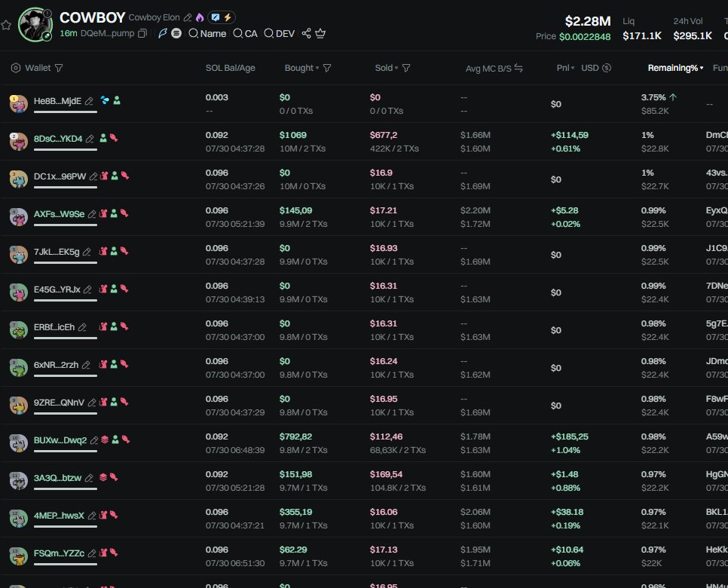Image resolution: width=728 pixels, height=588 pixels.
Task: Edit the Cowboy Elon token name (pencil icon)
Action: click(x=188, y=17)
